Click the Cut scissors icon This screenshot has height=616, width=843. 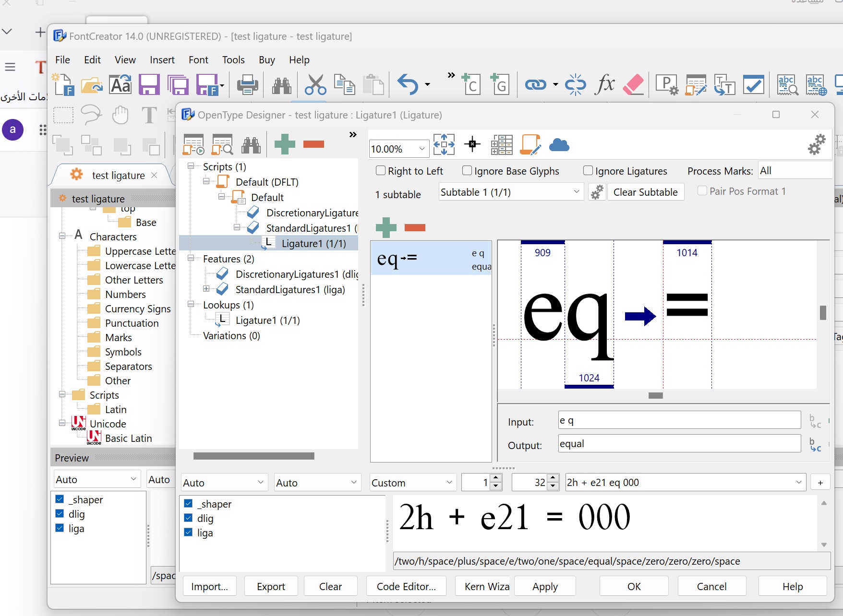click(x=315, y=85)
